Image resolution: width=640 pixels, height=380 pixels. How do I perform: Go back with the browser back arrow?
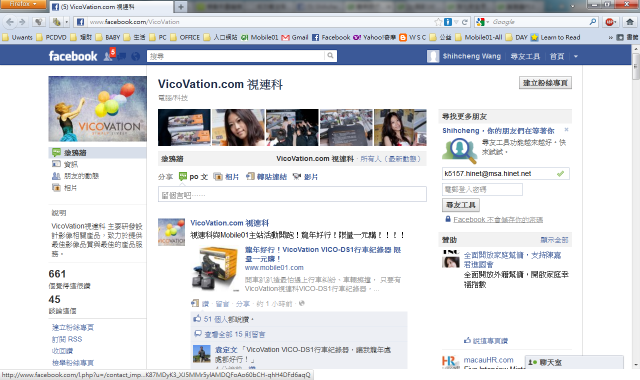point(10,22)
